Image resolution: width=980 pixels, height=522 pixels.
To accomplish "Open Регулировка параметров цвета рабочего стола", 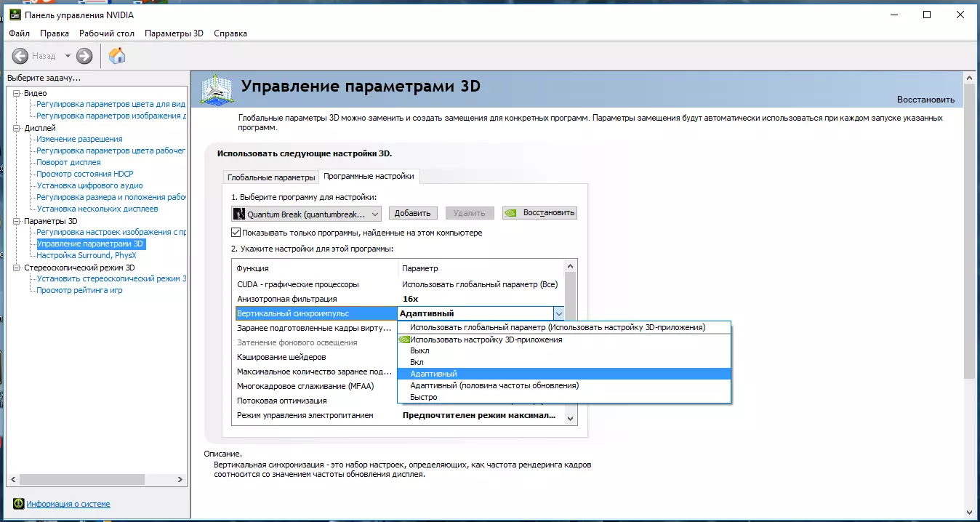I will click(111, 150).
